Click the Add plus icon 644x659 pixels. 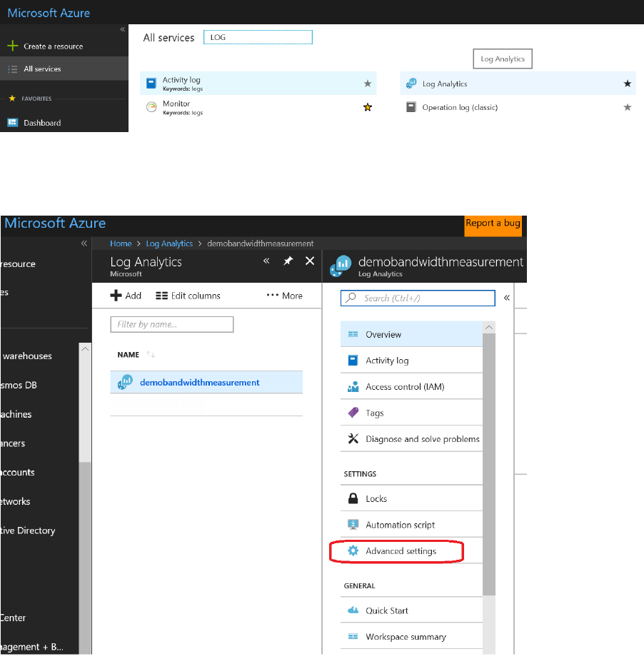point(116,296)
